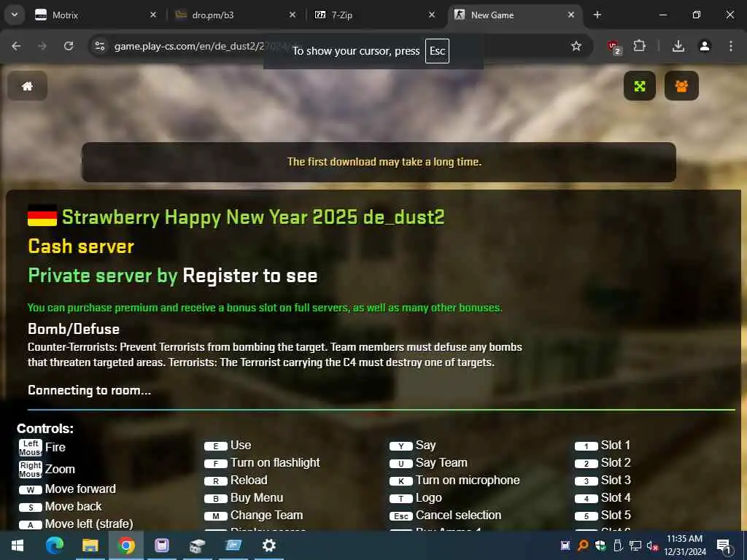Click the German flag icon
The width and height of the screenshot is (747, 560).
point(42,216)
